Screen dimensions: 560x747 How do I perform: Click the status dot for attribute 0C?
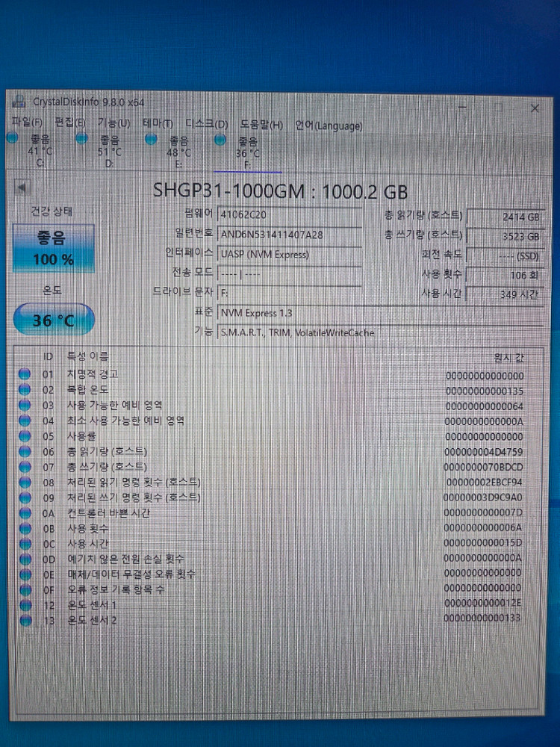(25, 544)
